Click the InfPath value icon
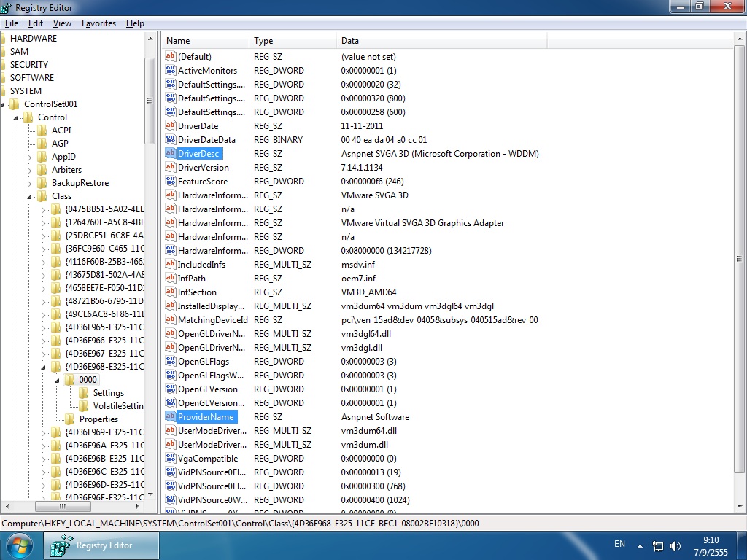The width and height of the screenshot is (747, 560). (170, 278)
